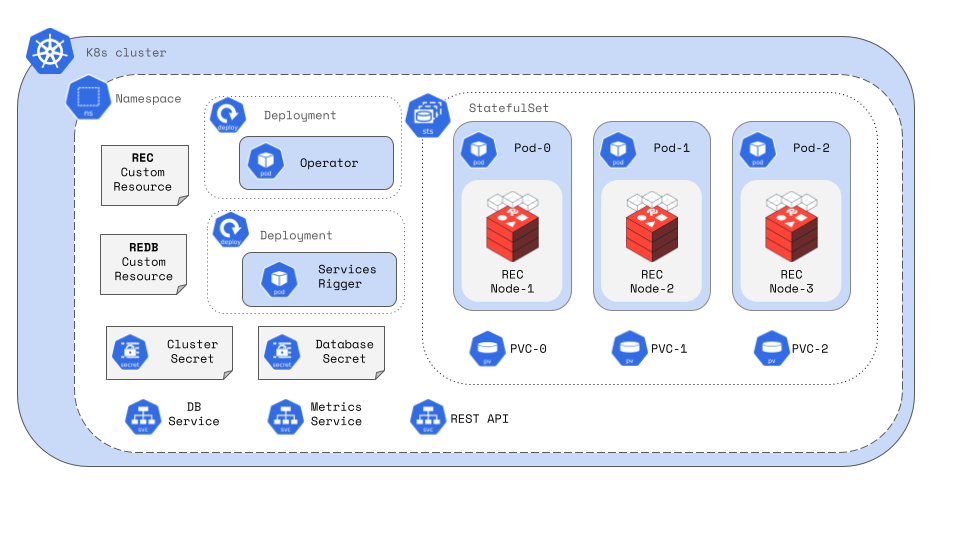The height and width of the screenshot is (540, 960).
Task: Click the Pod-2 pod icon
Action: point(759,149)
